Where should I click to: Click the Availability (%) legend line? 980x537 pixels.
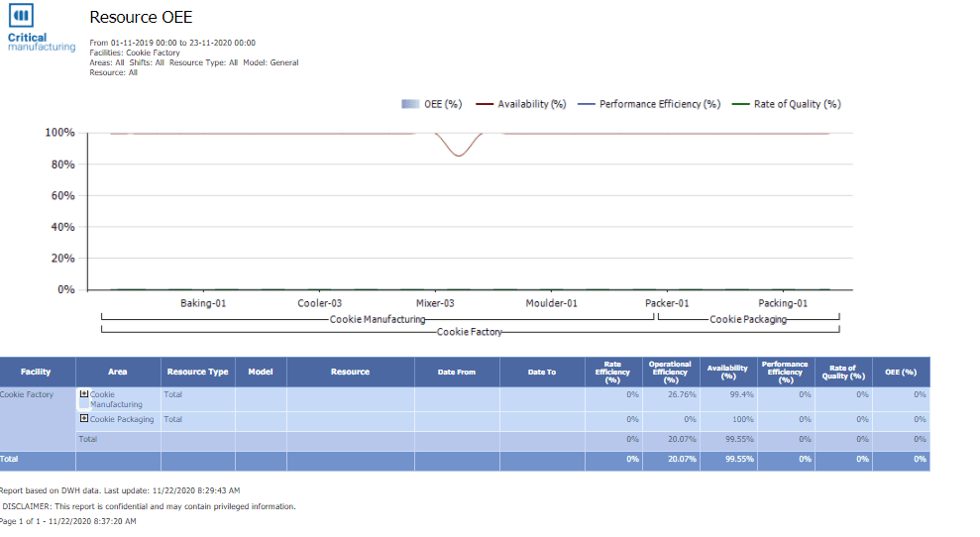(x=486, y=104)
